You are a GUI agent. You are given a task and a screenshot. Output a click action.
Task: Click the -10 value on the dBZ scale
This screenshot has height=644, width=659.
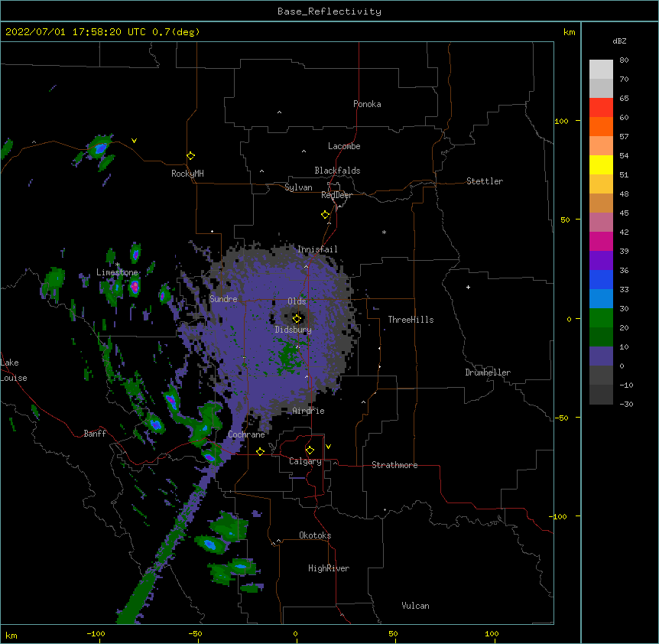click(x=626, y=385)
